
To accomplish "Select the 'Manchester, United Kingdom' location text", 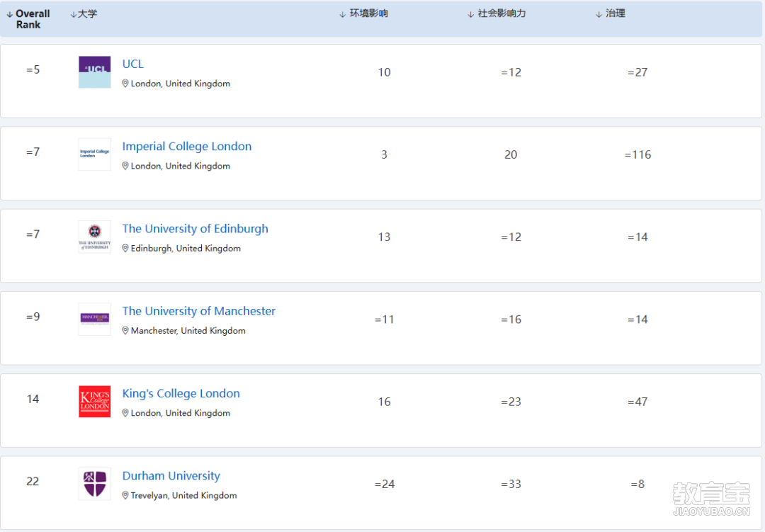I will click(188, 331).
